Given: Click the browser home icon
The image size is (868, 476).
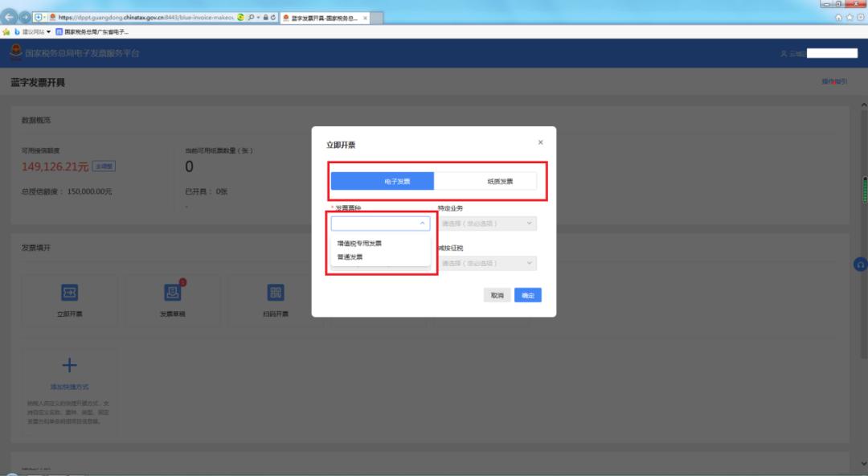Looking at the screenshot, I should (x=838, y=18).
